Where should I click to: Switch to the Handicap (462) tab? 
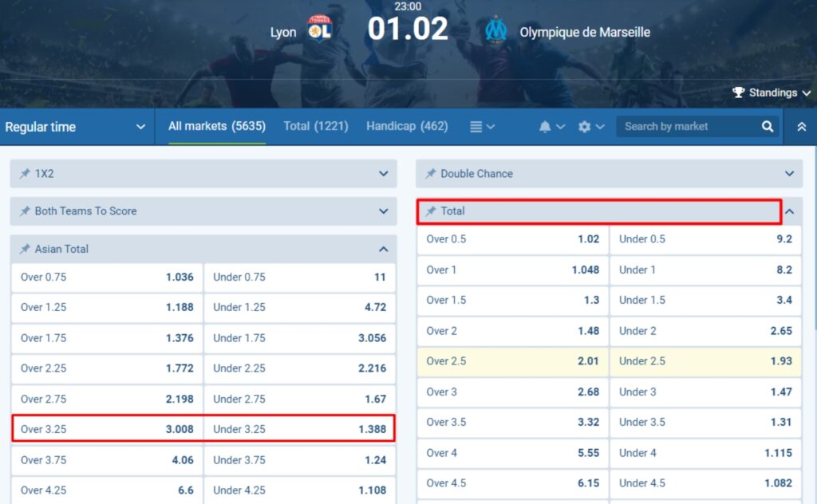point(407,126)
